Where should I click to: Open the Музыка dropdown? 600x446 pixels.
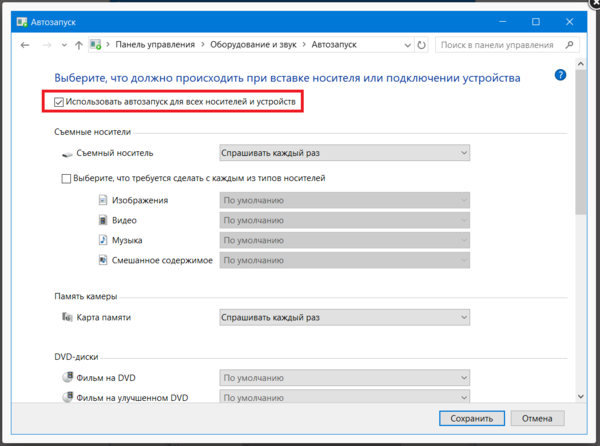pyautogui.click(x=344, y=240)
